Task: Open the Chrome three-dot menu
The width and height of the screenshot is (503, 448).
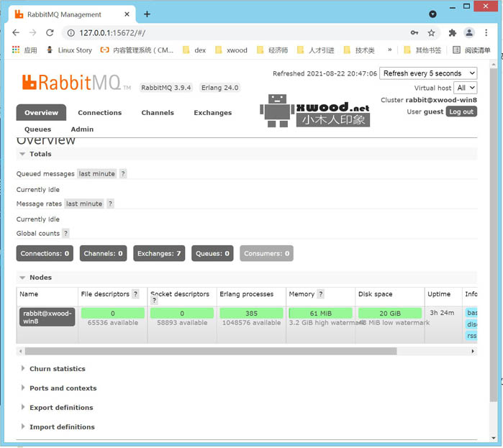Action: 486,32
